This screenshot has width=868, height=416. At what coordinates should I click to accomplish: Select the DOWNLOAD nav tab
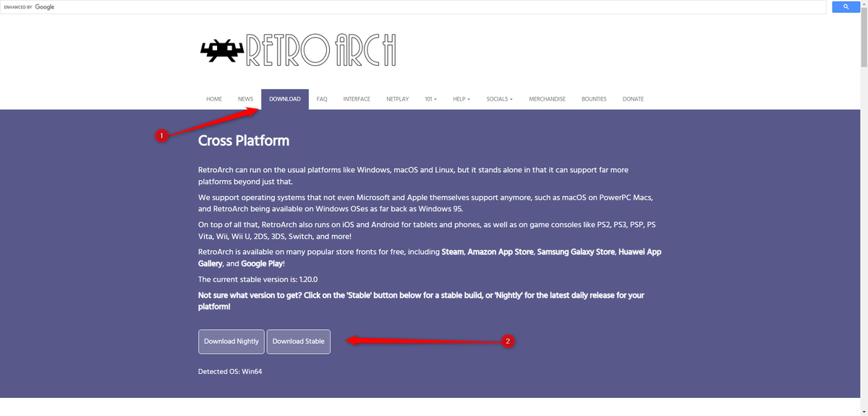[285, 99]
